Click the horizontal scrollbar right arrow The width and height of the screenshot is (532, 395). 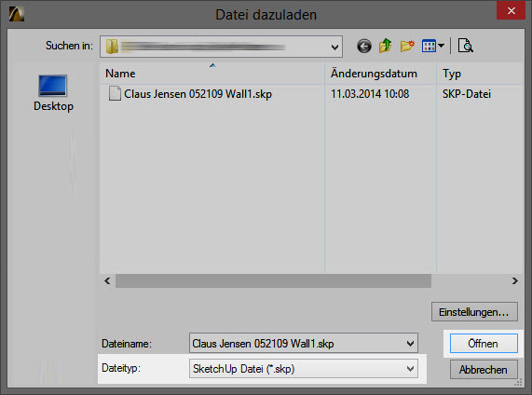514,281
